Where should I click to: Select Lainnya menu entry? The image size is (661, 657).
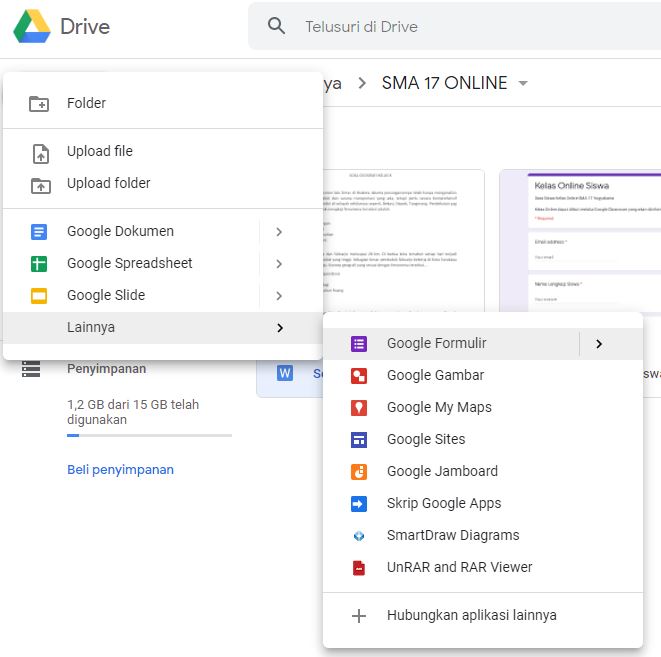[x=163, y=328]
